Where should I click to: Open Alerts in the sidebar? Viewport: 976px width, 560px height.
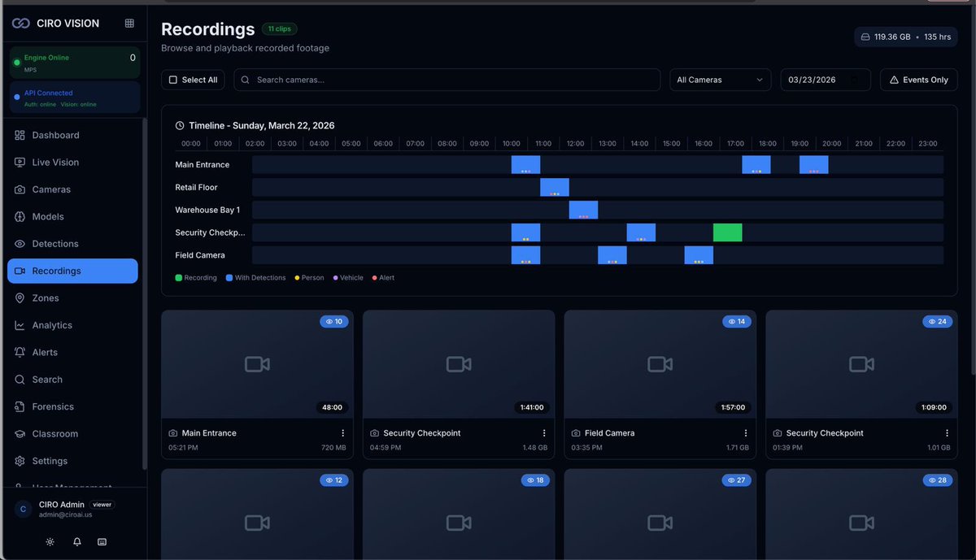click(x=72, y=353)
